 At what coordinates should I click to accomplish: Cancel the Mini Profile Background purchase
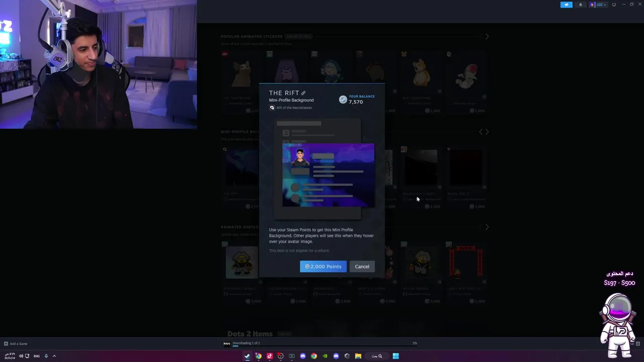tap(362, 266)
